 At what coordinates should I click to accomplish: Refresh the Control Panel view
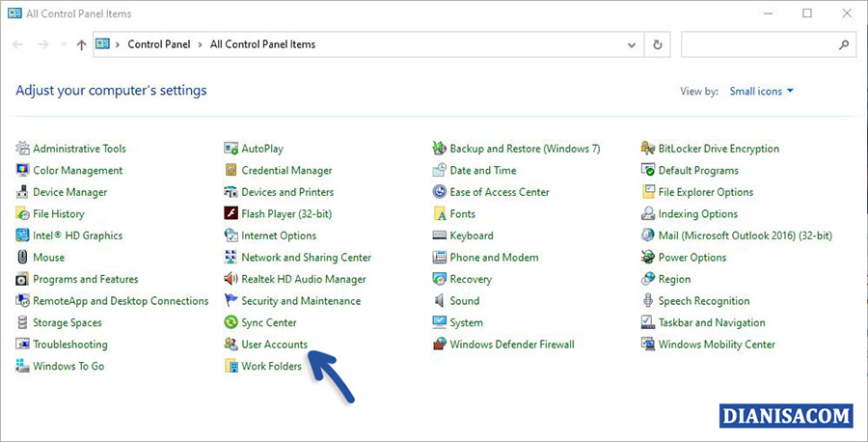(658, 44)
